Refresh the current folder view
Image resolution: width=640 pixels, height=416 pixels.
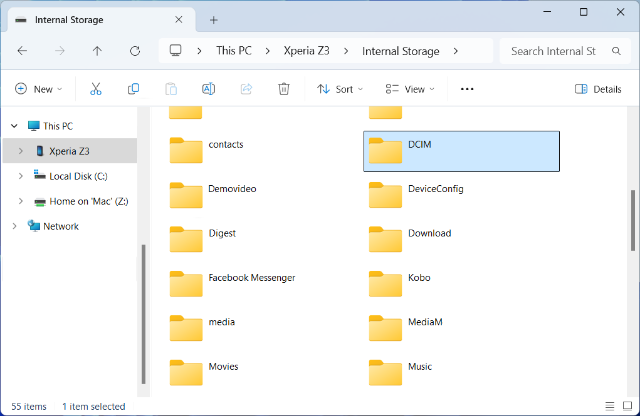(x=135, y=51)
